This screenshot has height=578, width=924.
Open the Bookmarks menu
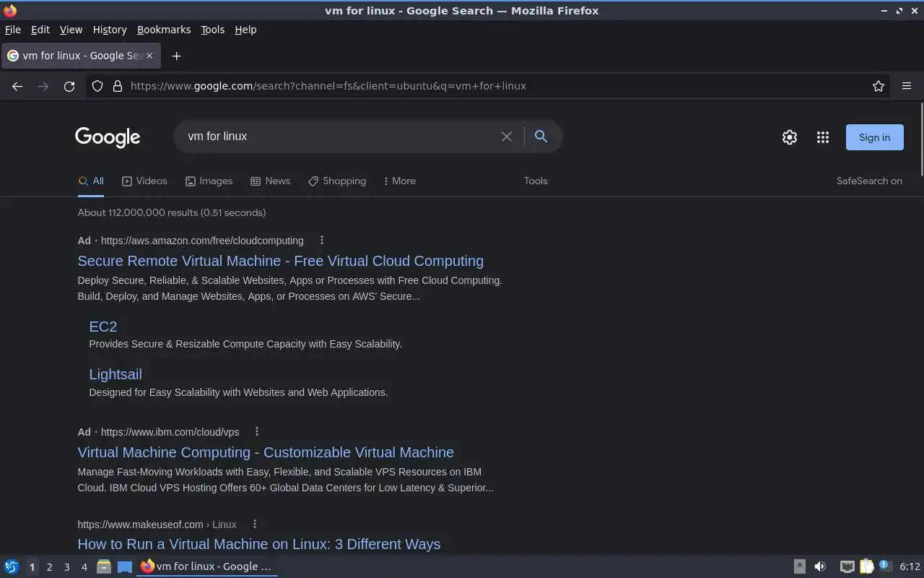(x=164, y=30)
